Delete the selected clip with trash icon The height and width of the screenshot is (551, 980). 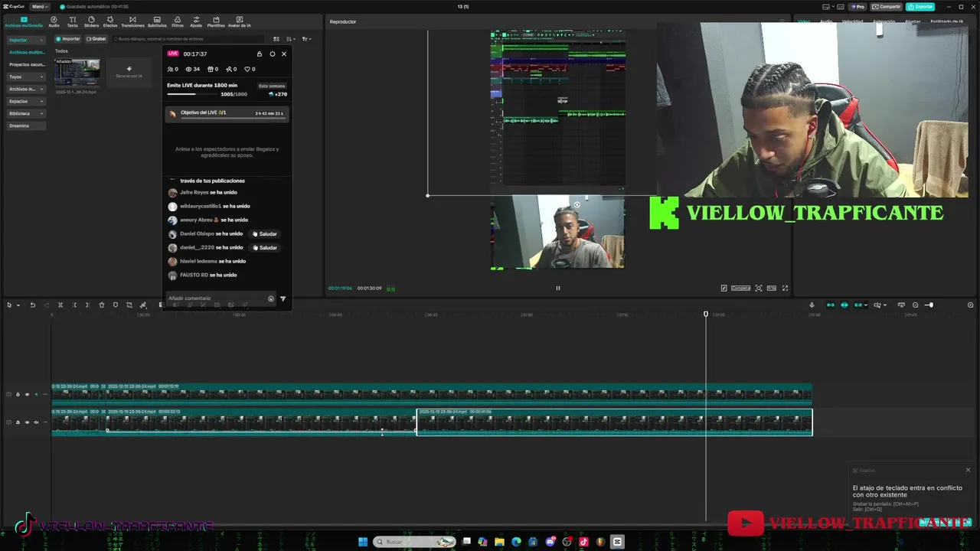point(102,305)
